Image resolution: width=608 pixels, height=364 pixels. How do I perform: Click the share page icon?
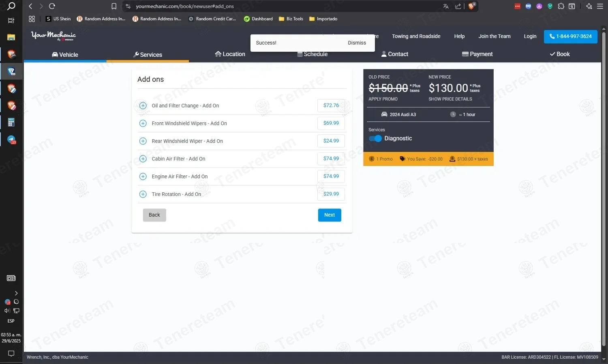tap(458, 6)
